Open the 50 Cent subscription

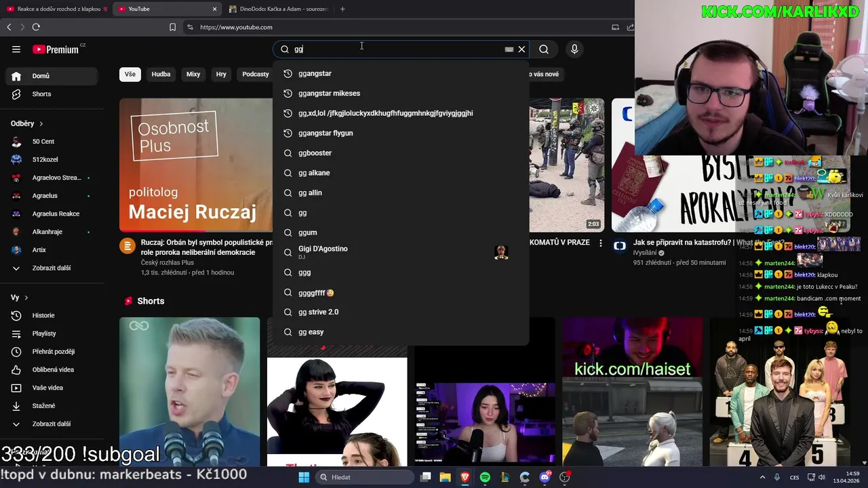(52, 142)
